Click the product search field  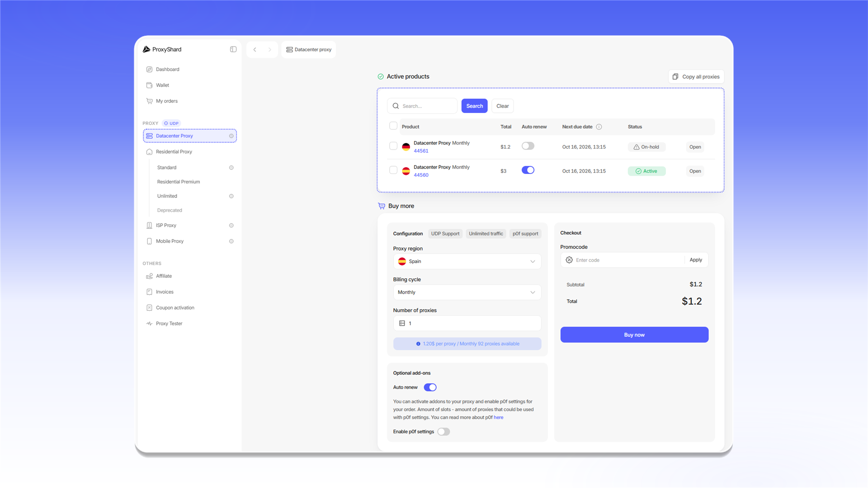click(422, 106)
